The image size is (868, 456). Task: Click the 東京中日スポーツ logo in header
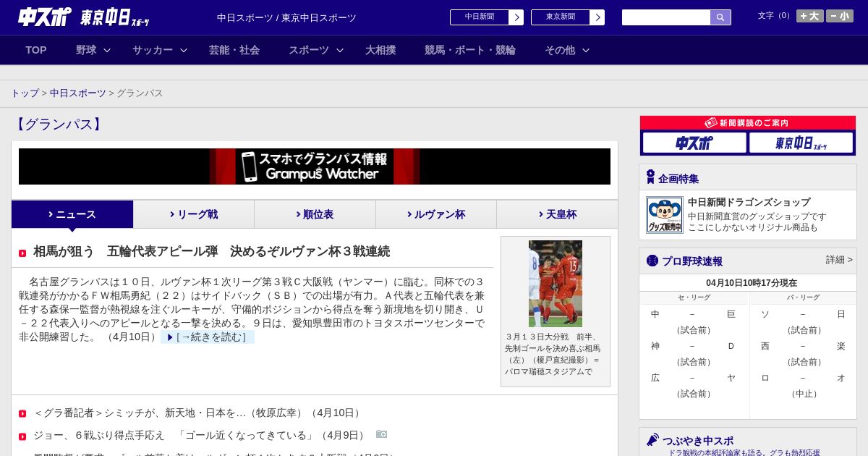[x=115, y=17]
